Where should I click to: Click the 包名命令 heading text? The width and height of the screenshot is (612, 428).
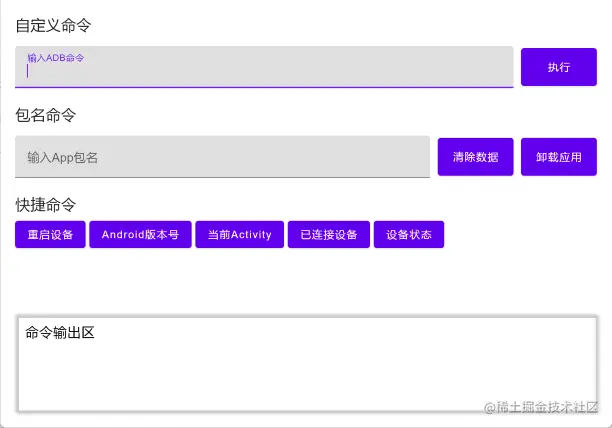(x=46, y=115)
